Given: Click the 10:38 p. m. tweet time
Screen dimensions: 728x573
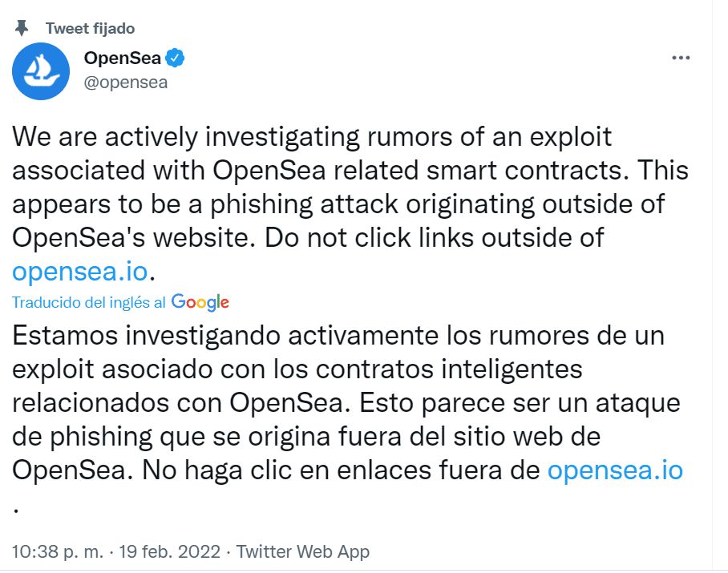Looking at the screenshot, I should [x=57, y=551].
